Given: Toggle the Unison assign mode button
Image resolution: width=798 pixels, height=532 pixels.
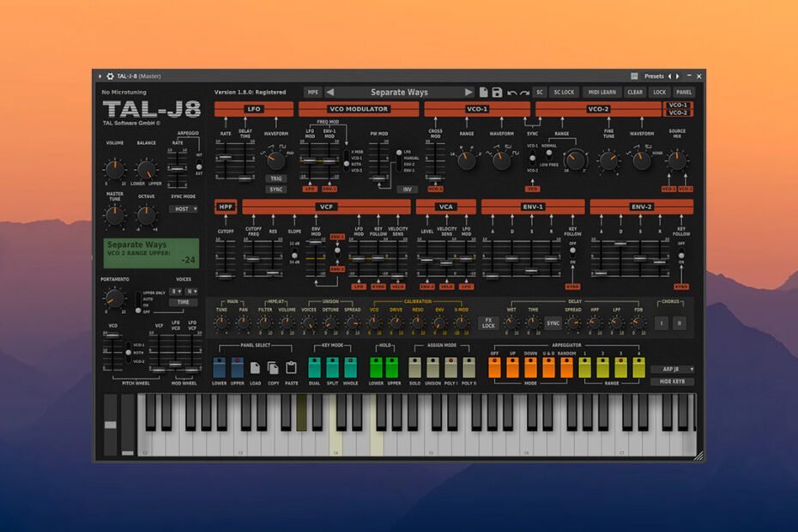Looking at the screenshot, I should pyautogui.click(x=433, y=366).
